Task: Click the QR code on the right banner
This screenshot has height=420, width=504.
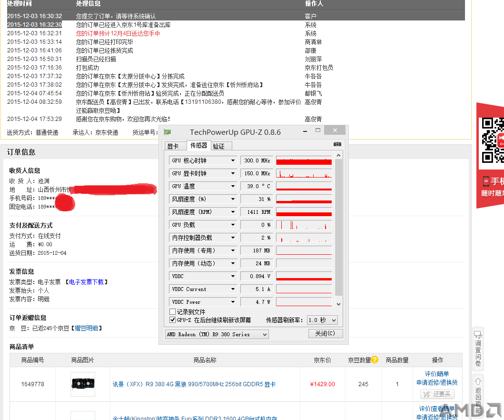Action: click(x=493, y=140)
